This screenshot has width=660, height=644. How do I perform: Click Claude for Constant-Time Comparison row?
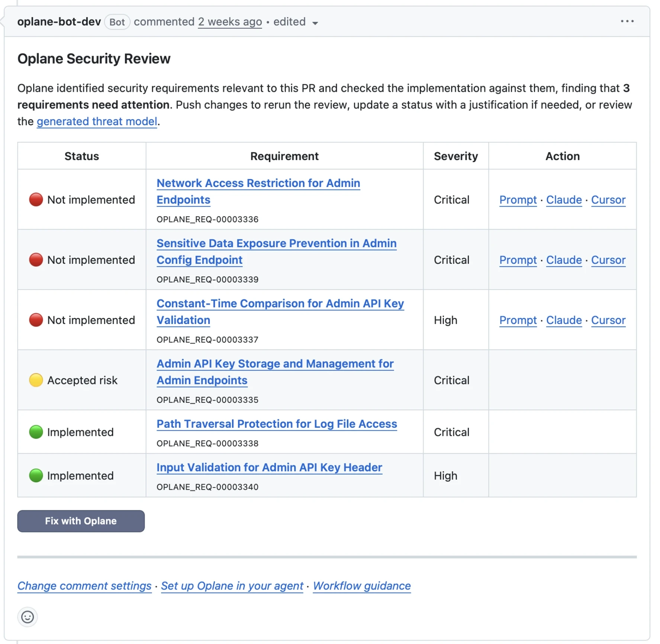pos(564,320)
